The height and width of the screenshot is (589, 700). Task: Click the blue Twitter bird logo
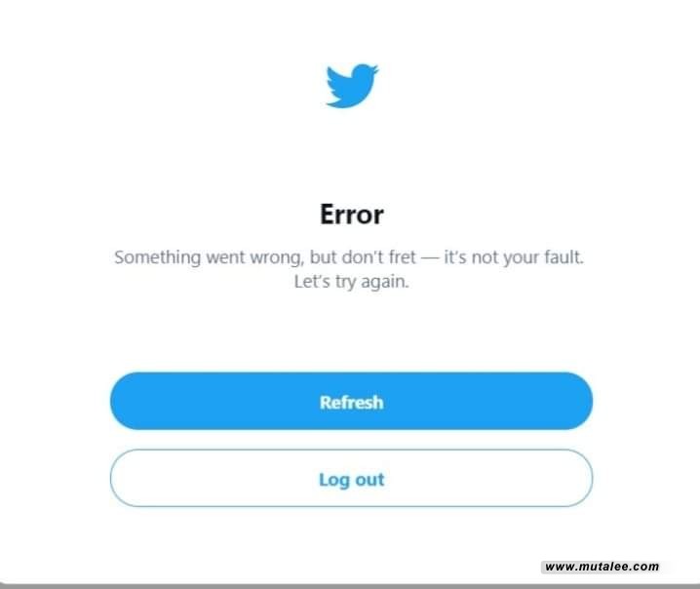tap(352, 86)
